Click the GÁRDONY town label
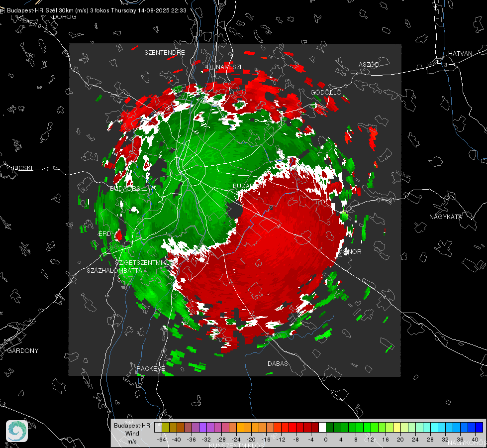Screen dimensions: 487x448 (23, 351)
